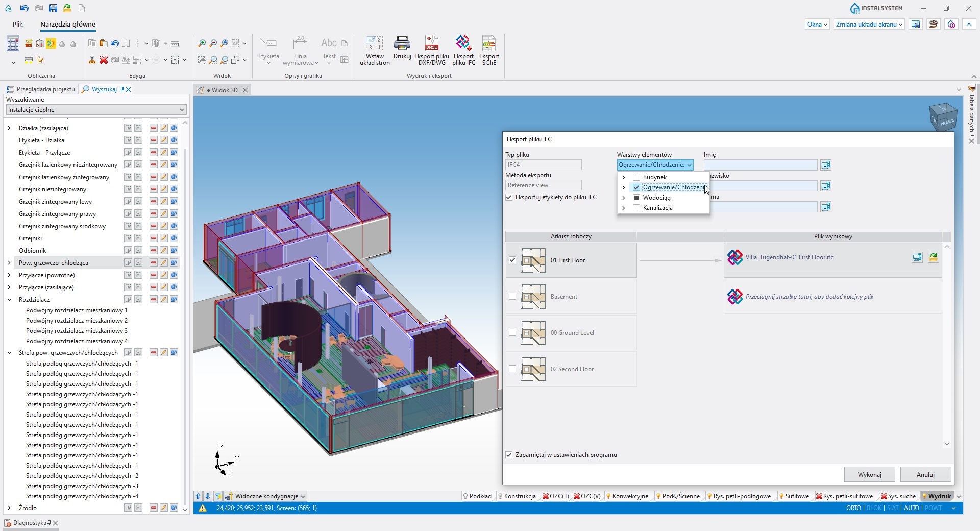Check the 02 Second Floor worksheet checkbox
The height and width of the screenshot is (531, 980).
(512, 369)
